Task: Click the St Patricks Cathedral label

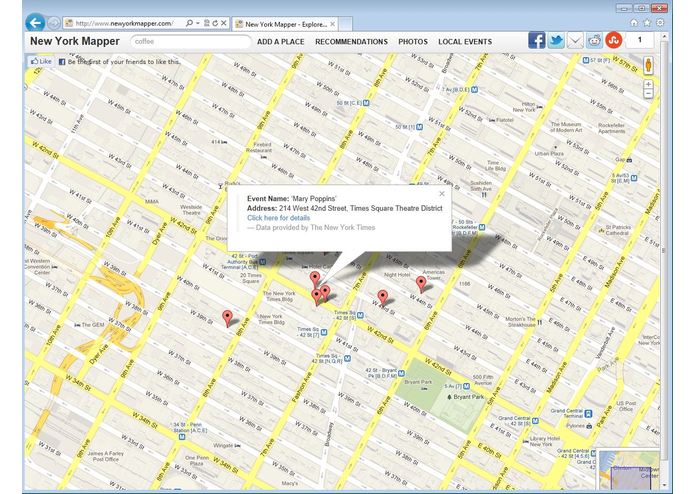Action: (617, 230)
